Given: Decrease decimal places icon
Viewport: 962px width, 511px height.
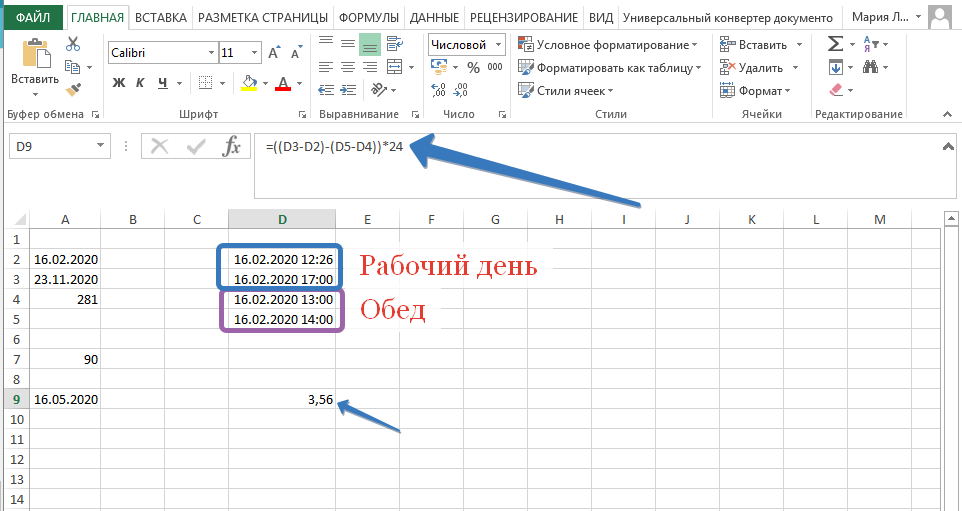Looking at the screenshot, I should point(460,90).
